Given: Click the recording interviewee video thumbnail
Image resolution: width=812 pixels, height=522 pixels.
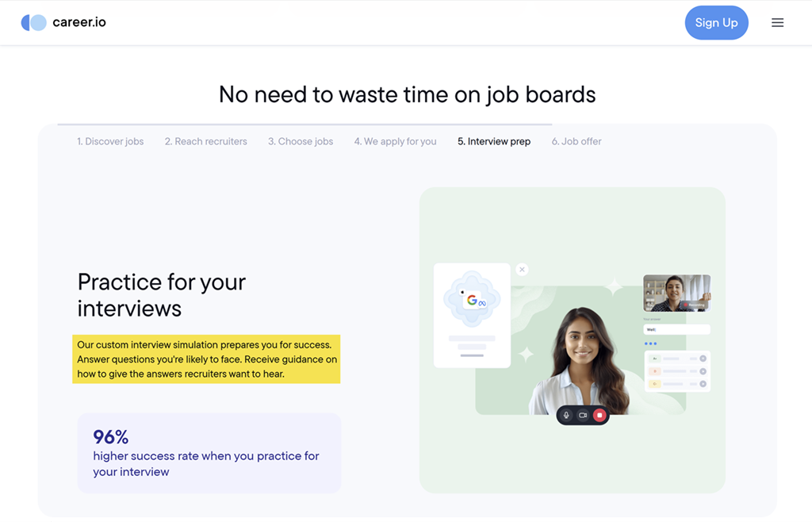Looking at the screenshot, I should coord(676,294).
